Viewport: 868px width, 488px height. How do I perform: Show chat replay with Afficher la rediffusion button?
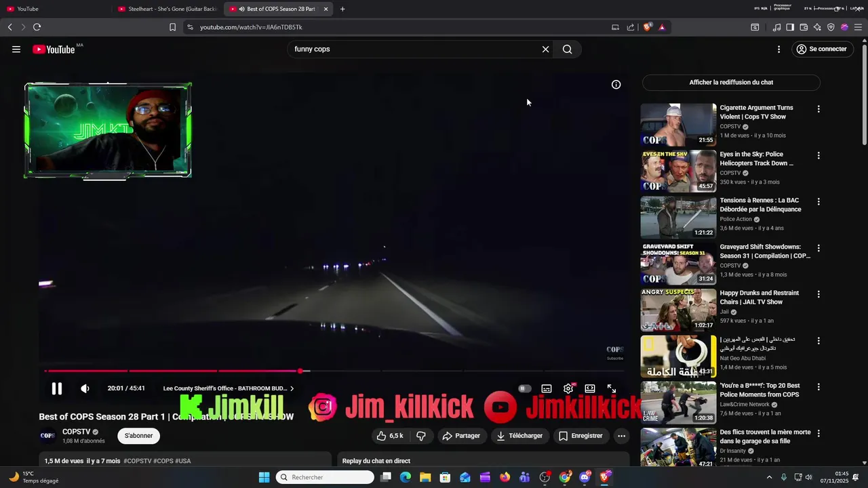(731, 83)
